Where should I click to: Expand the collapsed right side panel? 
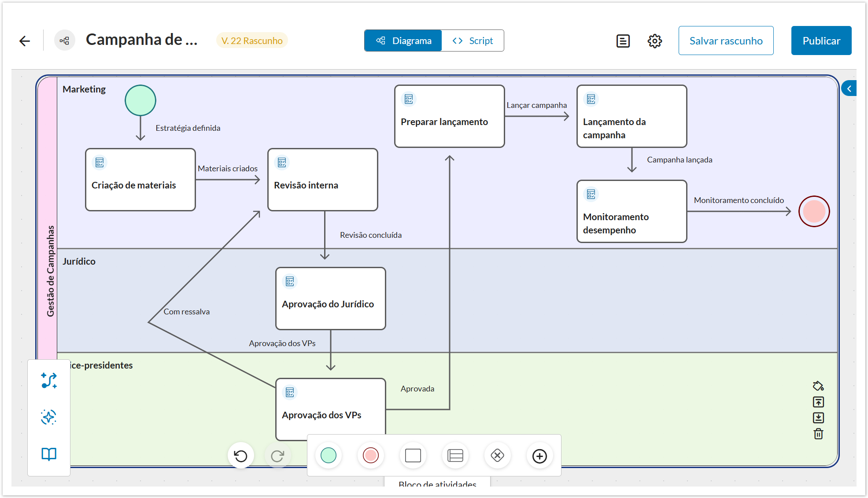click(849, 89)
